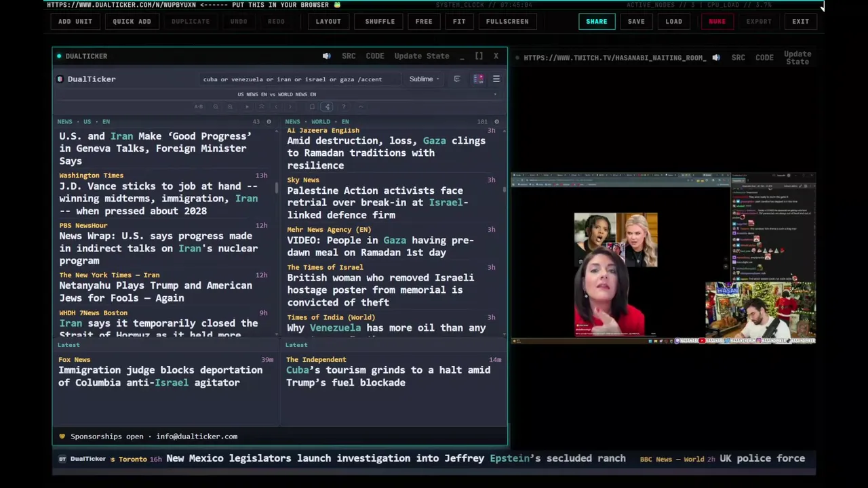Click the SAVE button
The height and width of the screenshot is (488, 868).
click(636, 21)
